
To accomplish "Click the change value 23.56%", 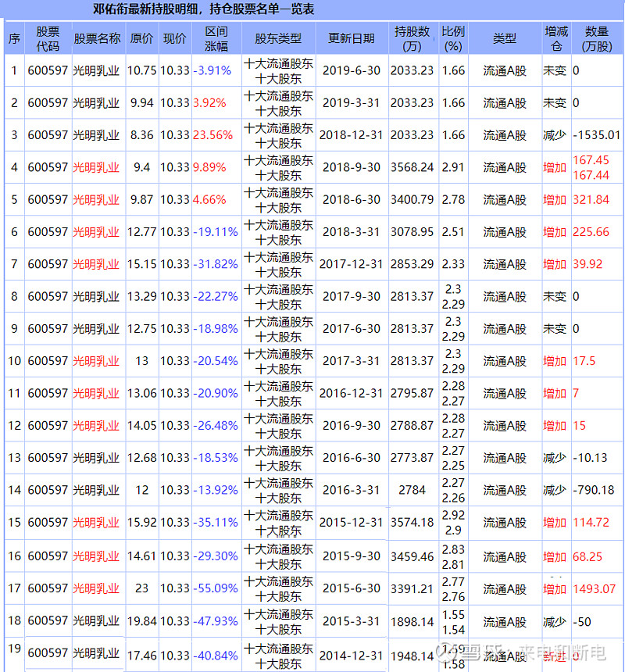I will pos(213,135).
